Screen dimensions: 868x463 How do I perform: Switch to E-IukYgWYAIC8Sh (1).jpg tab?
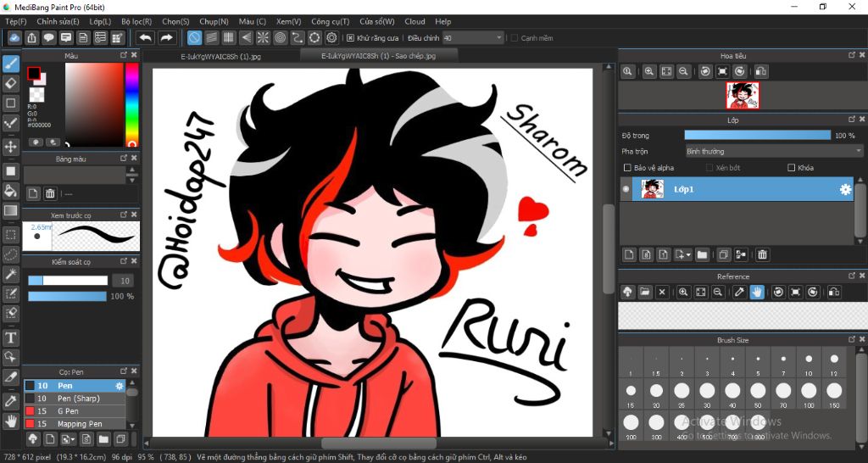(221, 57)
